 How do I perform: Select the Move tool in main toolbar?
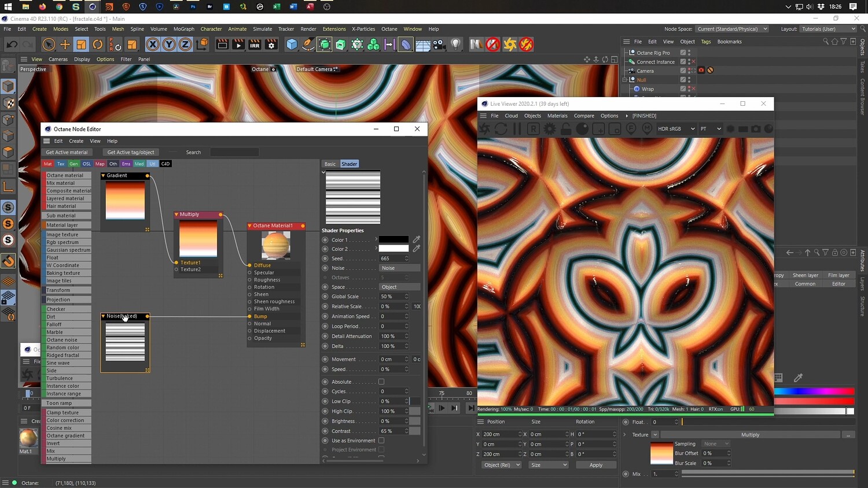(x=65, y=45)
